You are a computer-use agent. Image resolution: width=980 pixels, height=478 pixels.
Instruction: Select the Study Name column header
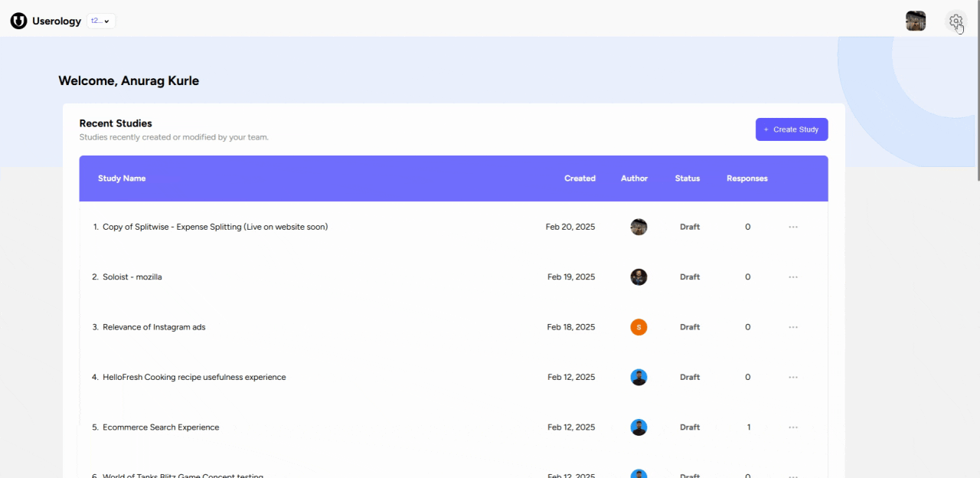tap(122, 178)
